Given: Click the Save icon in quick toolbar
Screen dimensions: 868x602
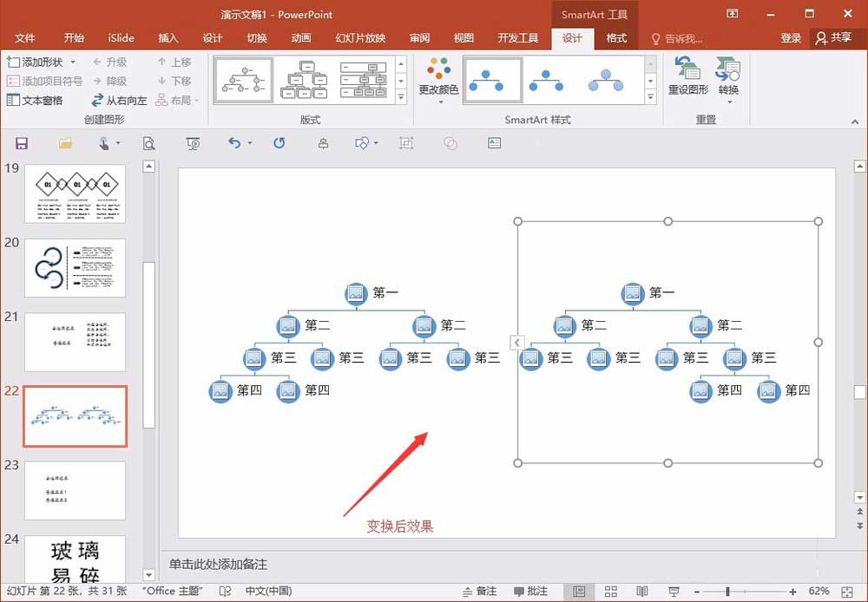Looking at the screenshot, I should pos(22,144).
